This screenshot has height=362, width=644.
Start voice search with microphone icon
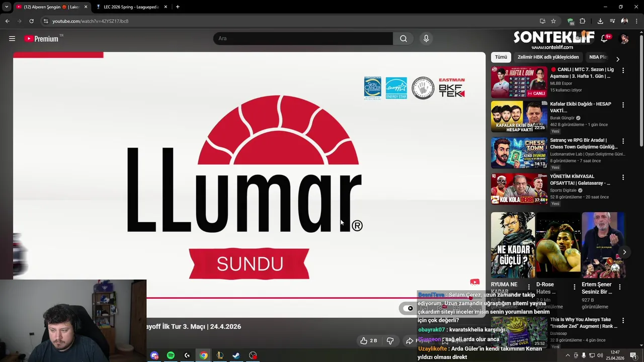[x=426, y=39]
